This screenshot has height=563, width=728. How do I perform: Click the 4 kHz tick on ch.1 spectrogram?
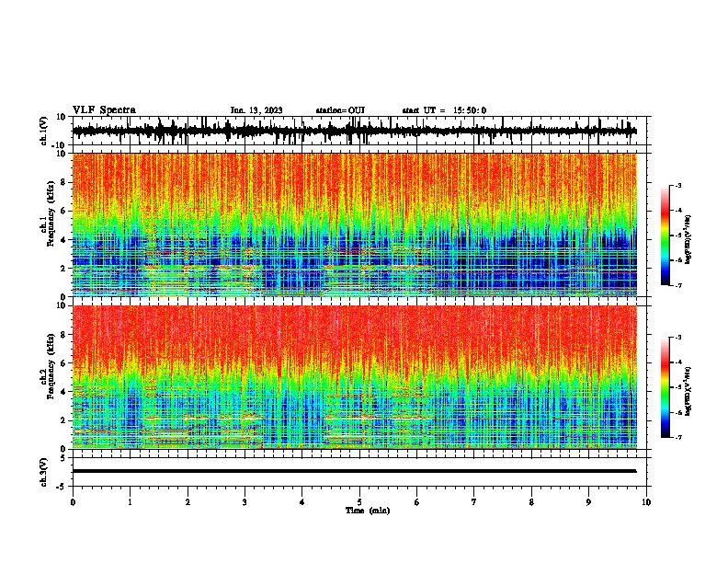click(x=64, y=240)
